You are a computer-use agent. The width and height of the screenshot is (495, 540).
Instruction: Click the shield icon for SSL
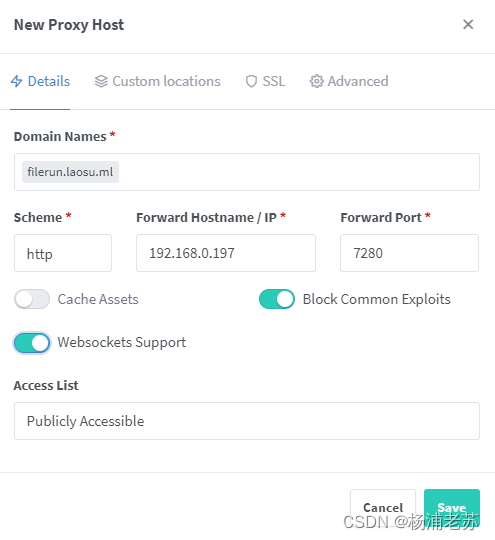coord(251,82)
